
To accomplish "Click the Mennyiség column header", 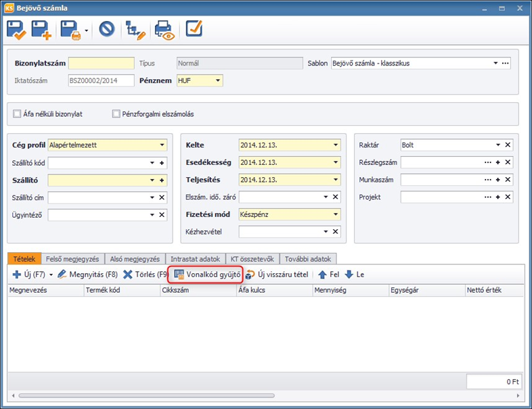I will (x=351, y=291).
